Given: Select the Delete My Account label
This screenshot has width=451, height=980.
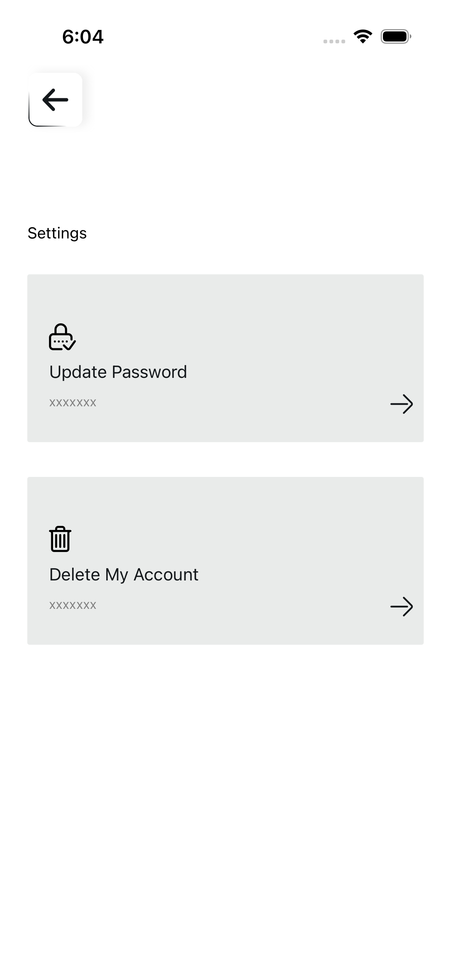Looking at the screenshot, I should coord(124,574).
